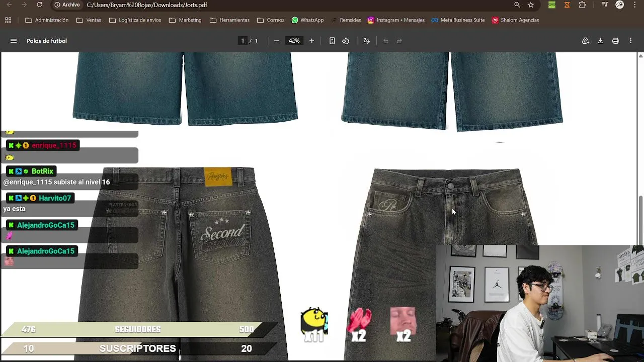
Task: Open the zoom magnifier icon in address bar
Action: pyautogui.click(x=517, y=5)
